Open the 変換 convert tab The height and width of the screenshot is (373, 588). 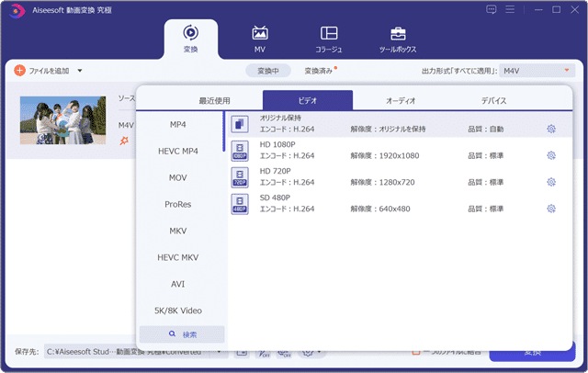190,39
